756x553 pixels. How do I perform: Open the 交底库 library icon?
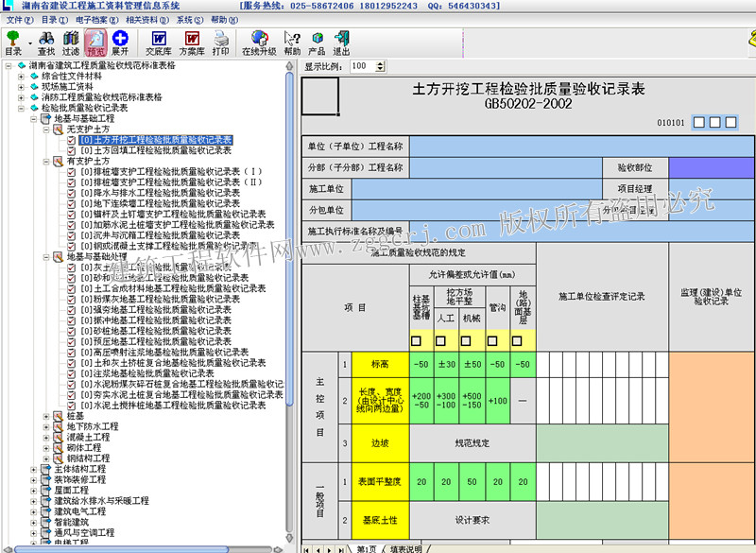click(158, 43)
